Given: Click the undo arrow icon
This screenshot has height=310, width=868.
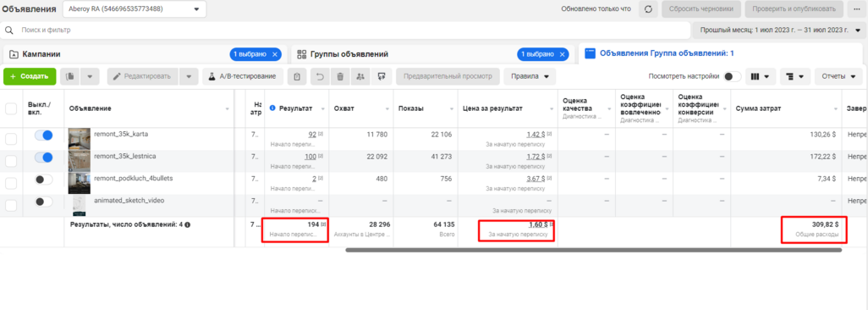Looking at the screenshot, I should (320, 76).
